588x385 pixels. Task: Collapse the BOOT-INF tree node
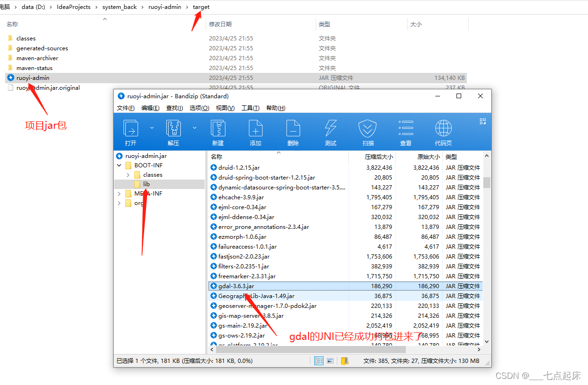coord(119,165)
